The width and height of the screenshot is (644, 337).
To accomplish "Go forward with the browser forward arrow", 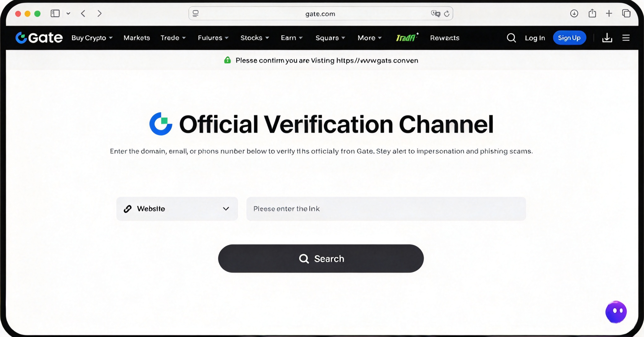I will (99, 13).
